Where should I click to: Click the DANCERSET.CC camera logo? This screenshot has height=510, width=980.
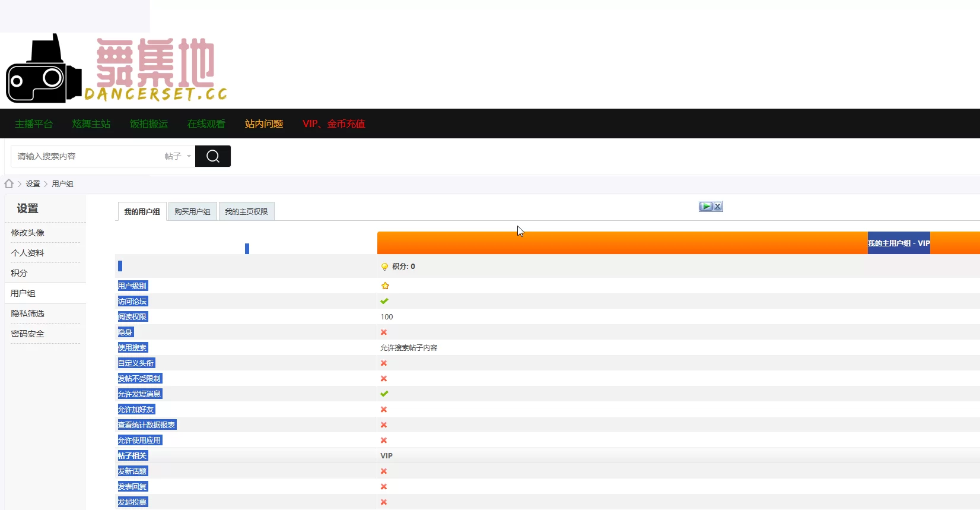tap(117, 68)
